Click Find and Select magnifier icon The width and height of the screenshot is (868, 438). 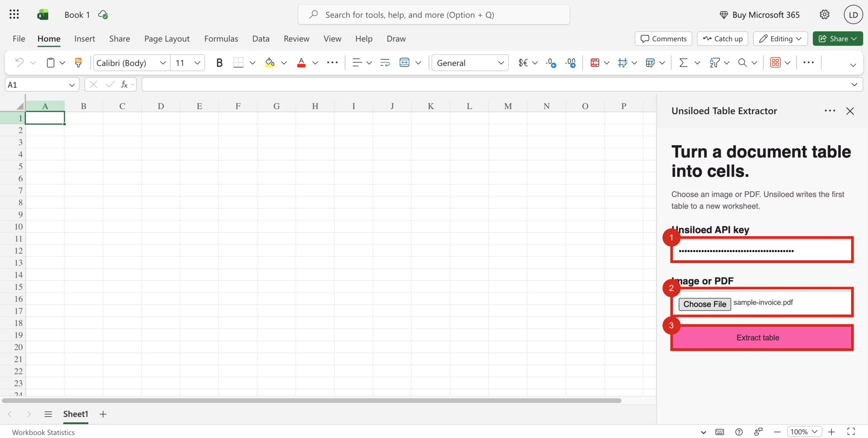[x=742, y=62]
